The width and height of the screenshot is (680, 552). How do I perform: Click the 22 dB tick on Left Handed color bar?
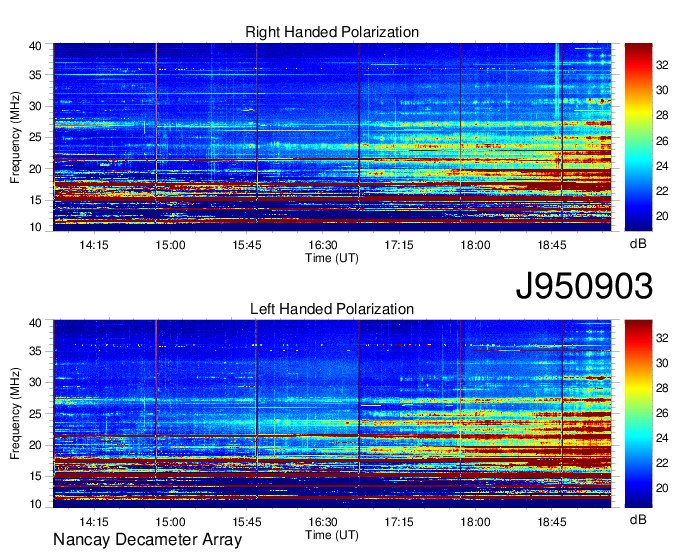pos(662,464)
